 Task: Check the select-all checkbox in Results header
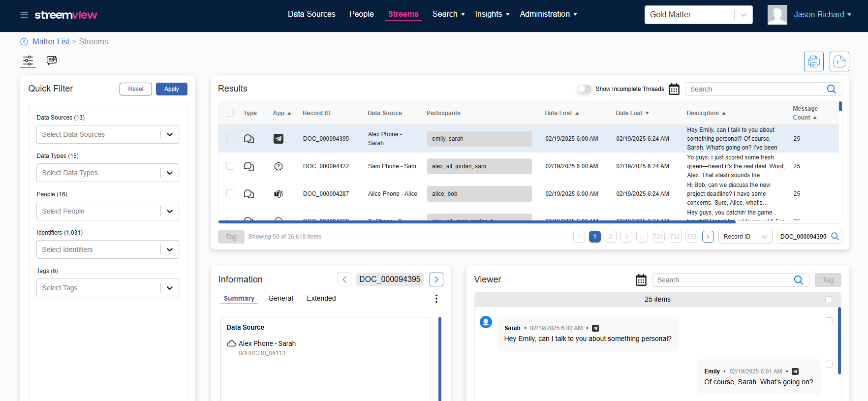pos(230,113)
